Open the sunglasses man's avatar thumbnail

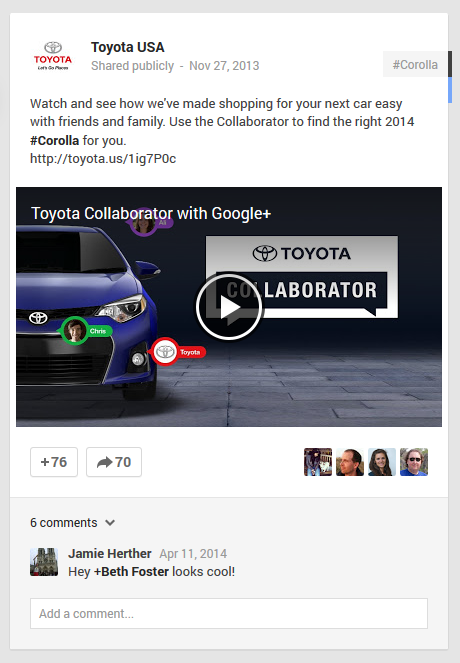414,462
